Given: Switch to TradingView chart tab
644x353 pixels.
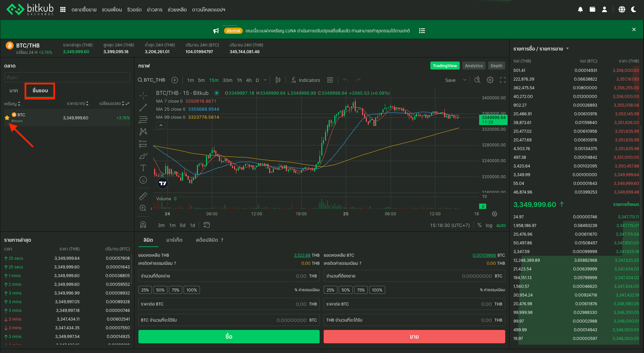Looking at the screenshot, I should pos(445,66).
